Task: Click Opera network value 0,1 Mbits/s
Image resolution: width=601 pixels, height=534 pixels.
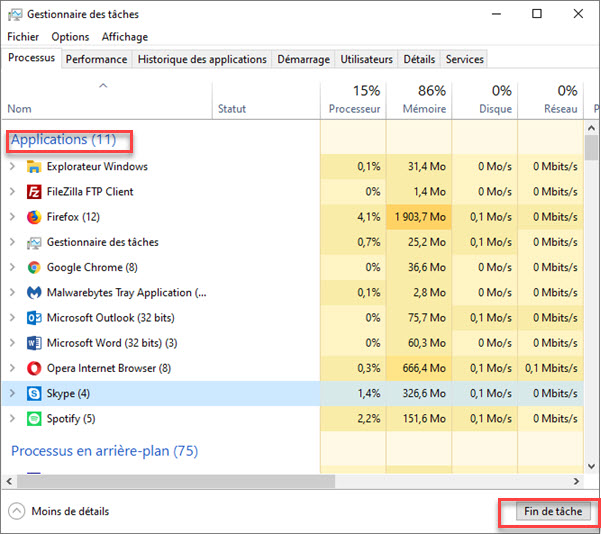Action: (551, 368)
